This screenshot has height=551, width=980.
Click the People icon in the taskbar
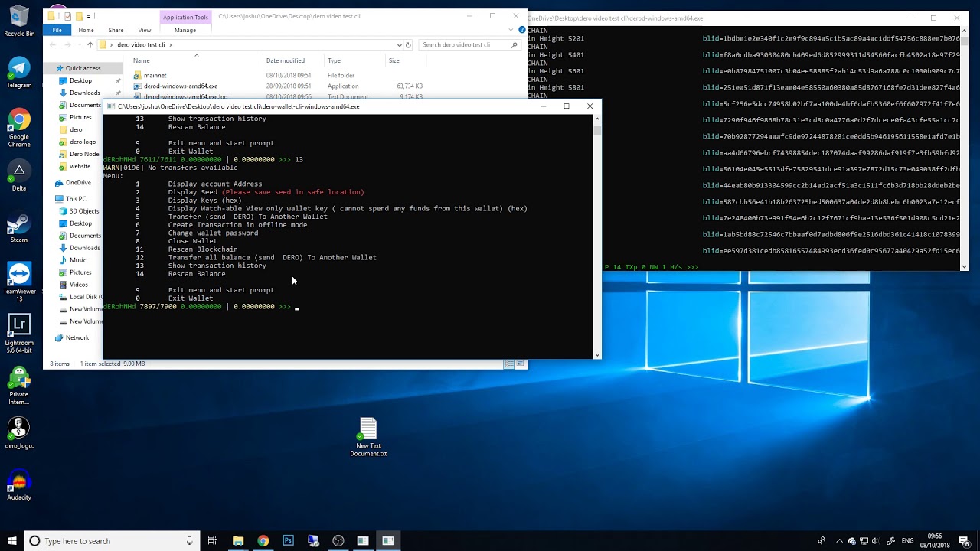pyautogui.click(x=822, y=541)
